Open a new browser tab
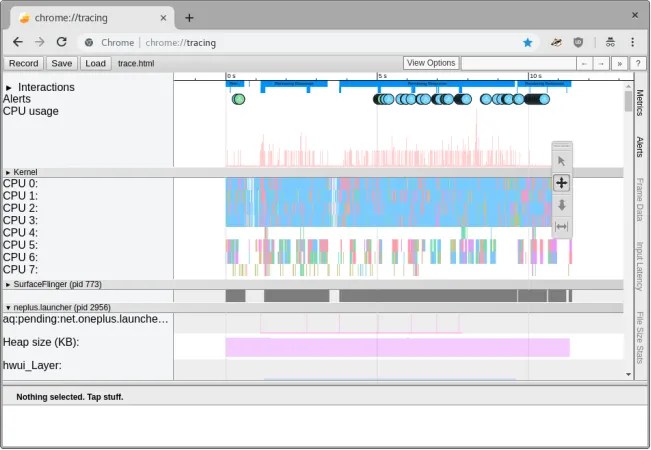The height and width of the screenshot is (450, 651). (189, 18)
